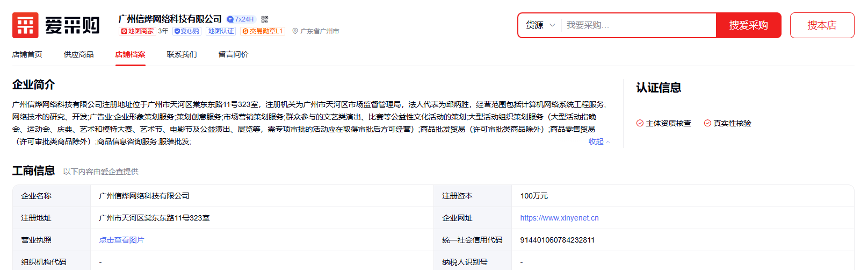Go to 店铺首页 tab
Image resolution: width=868 pixels, height=270 pixels.
click(x=27, y=54)
